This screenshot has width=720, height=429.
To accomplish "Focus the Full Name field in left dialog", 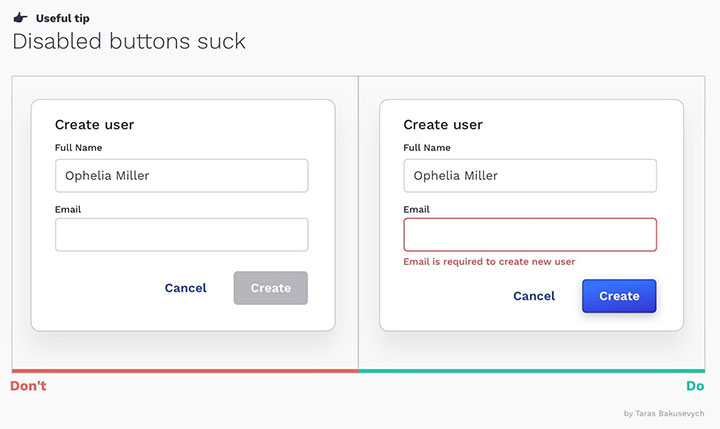I will click(182, 175).
